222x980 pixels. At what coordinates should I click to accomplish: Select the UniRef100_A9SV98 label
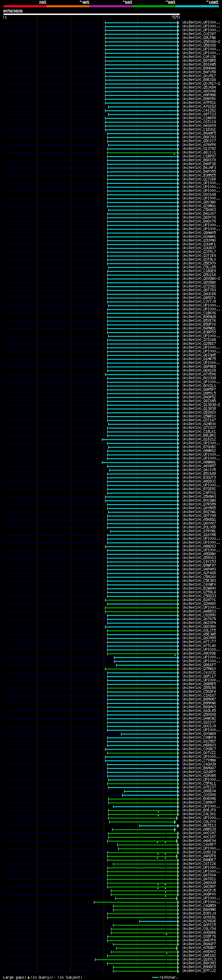coord(199,91)
